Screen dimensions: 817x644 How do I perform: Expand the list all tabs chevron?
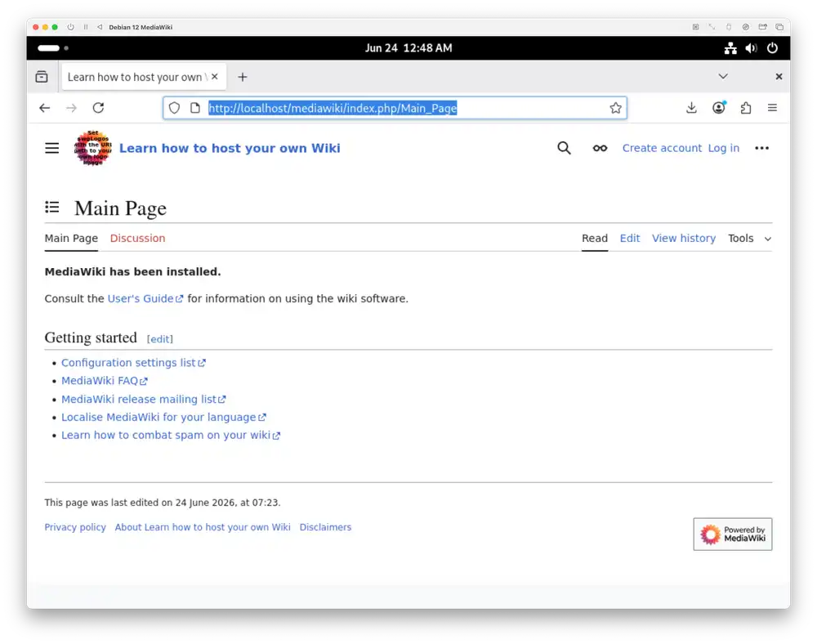pos(723,77)
